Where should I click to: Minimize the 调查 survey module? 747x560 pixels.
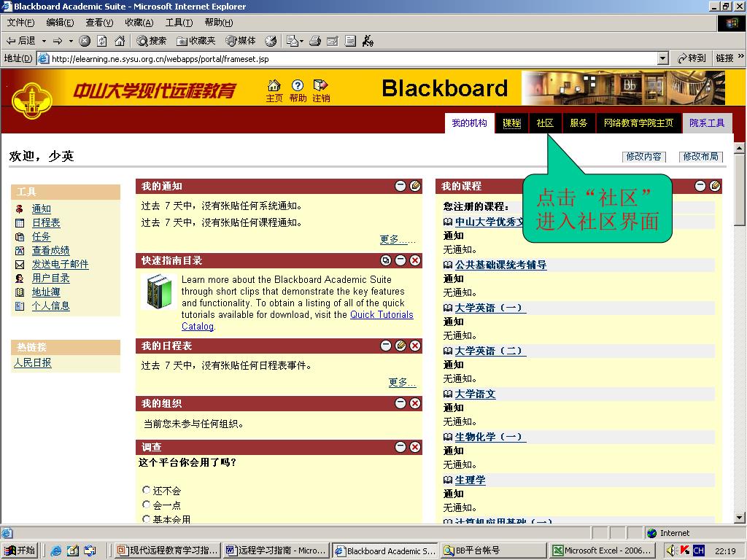[400, 447]
